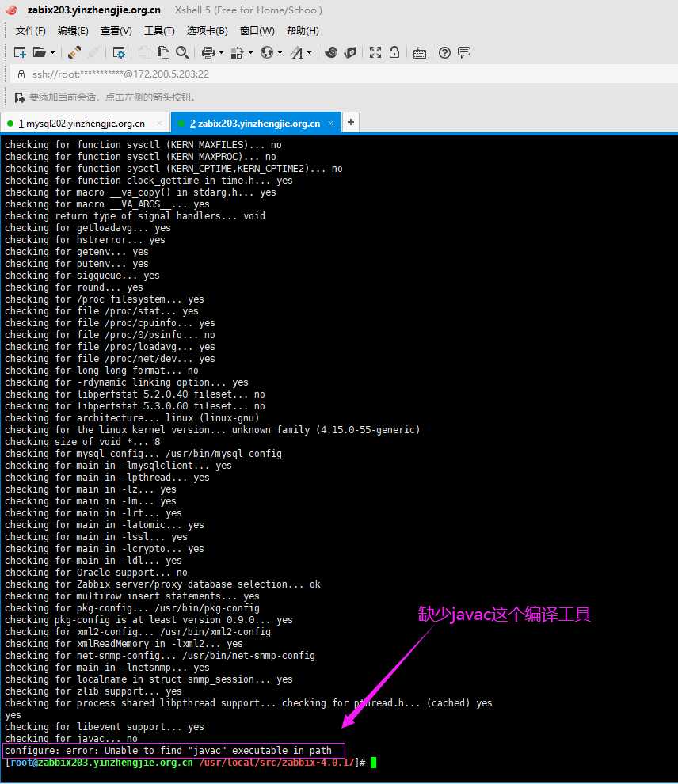Open the 帮助(H) menu

coord(303,31)
